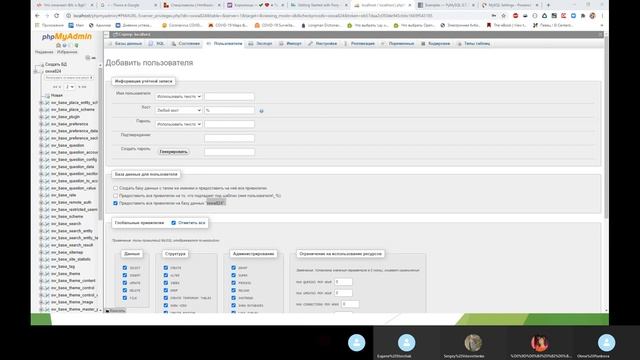Click the navigation tree collapse-all icon

click(87, 58)
